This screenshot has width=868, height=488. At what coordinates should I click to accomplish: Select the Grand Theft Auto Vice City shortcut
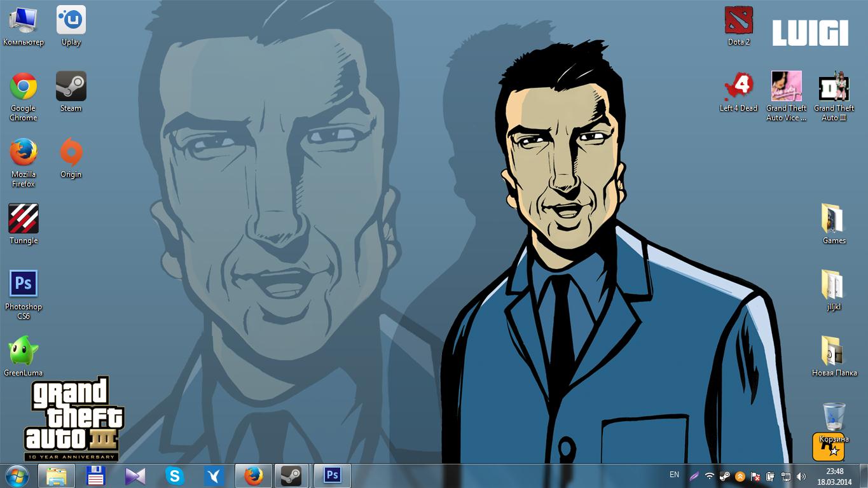787,97
